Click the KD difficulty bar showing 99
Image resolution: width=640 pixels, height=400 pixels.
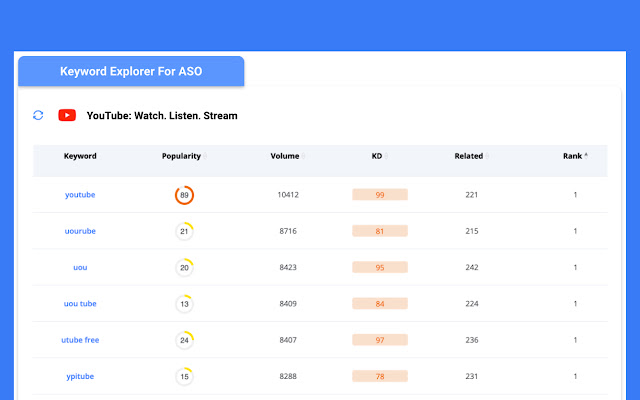coord(380,195)
